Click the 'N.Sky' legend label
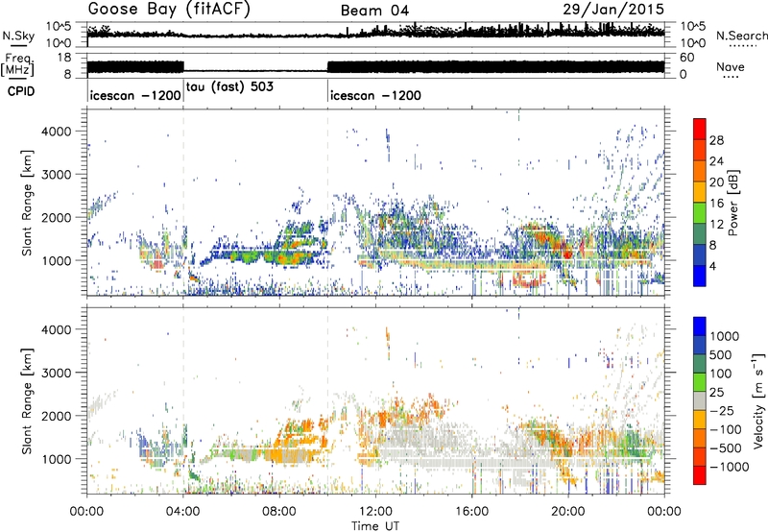 point(18,36)
